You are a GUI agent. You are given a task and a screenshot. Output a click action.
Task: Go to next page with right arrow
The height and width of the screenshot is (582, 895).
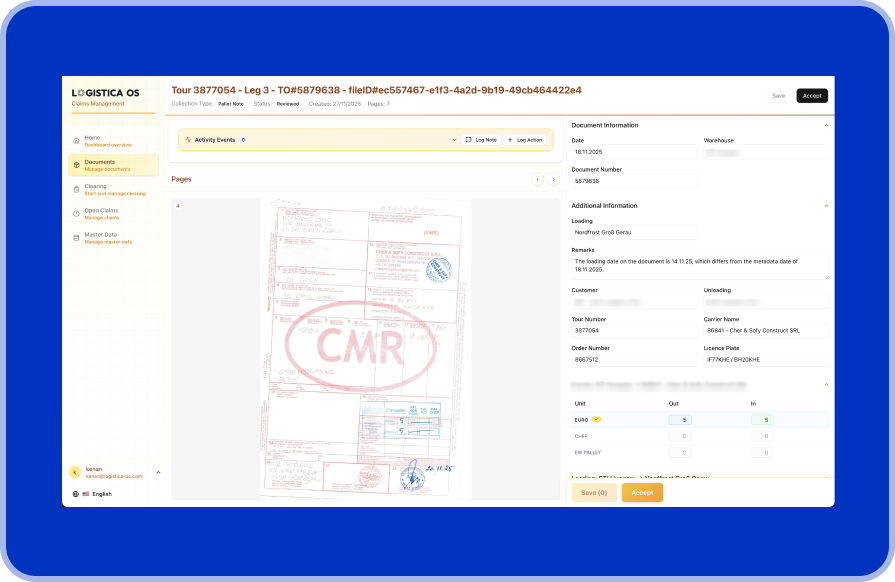coord(553,179)
